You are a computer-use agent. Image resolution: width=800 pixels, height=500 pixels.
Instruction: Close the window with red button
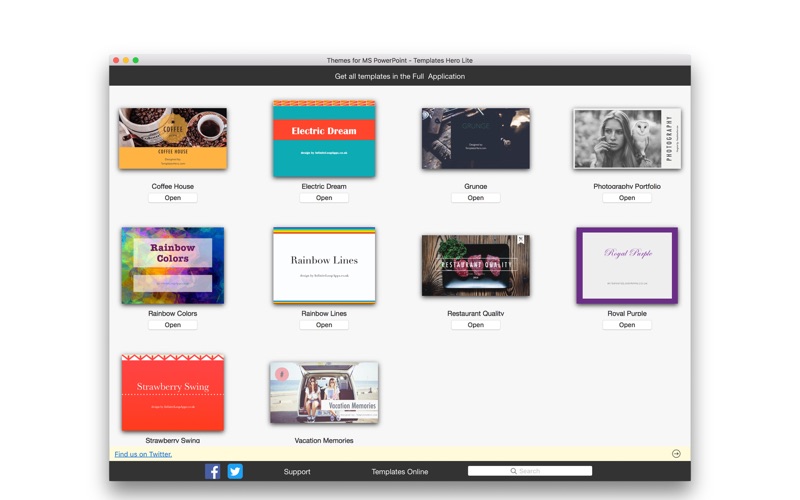(x=116, y=60)
